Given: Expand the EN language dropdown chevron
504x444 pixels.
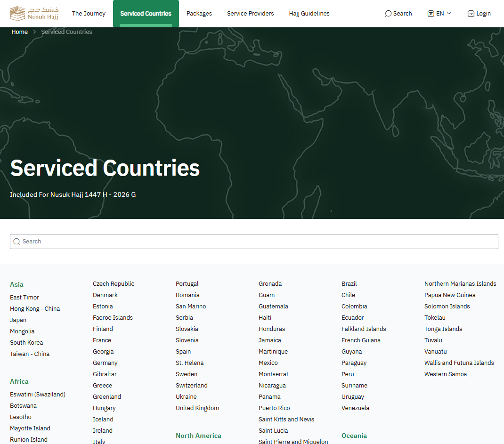Looking at the screenshot, I should tap(449, 14).
